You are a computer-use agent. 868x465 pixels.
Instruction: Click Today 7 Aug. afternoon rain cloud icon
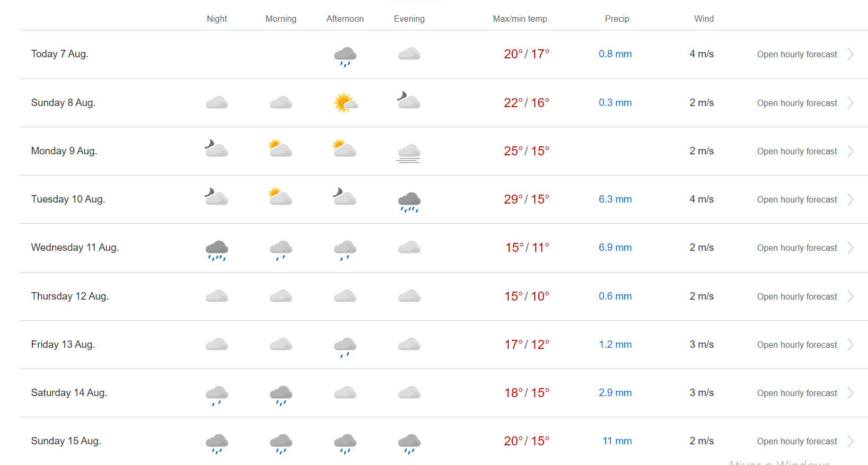pyautogui.click(x=345, y=56)
